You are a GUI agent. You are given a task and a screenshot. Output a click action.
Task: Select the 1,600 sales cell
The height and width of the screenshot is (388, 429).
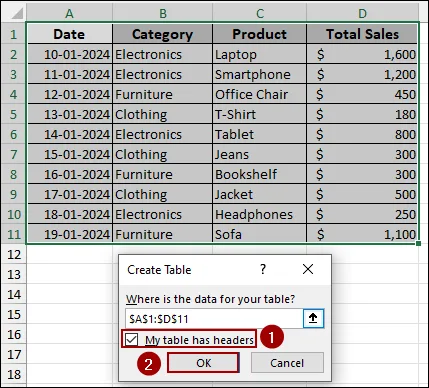click(362, 54)
